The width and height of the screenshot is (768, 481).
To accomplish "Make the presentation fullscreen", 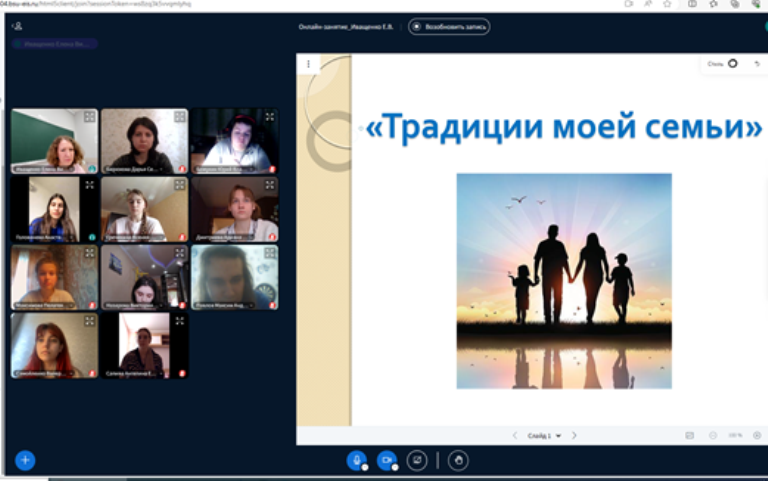I will click(757, 436).
